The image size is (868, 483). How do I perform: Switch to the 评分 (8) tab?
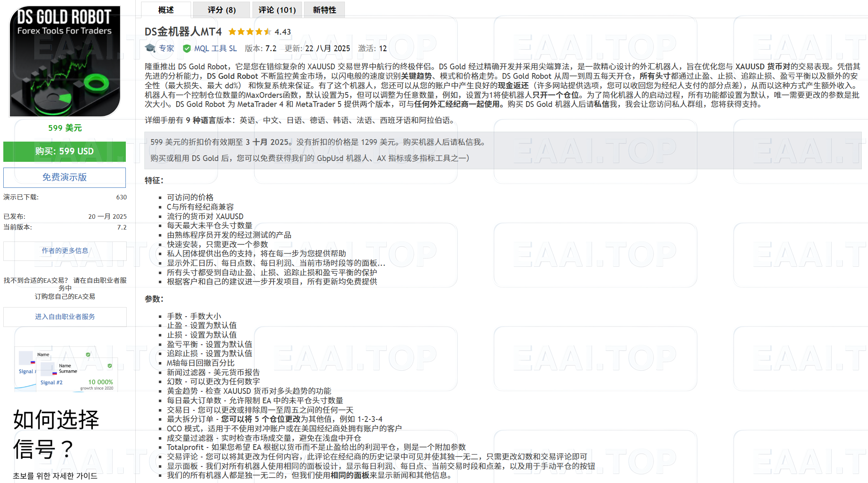[222, 10]
